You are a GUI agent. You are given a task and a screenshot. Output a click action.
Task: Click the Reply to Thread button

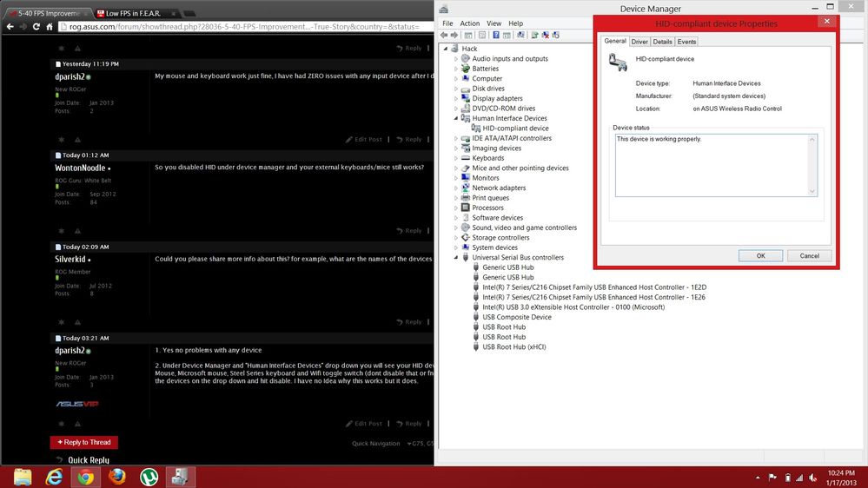84,442
